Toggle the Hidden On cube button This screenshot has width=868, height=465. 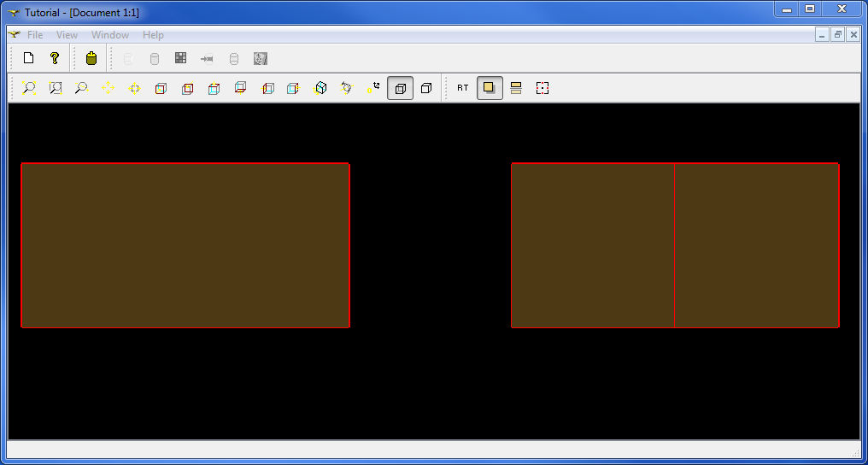click(426, 88)
